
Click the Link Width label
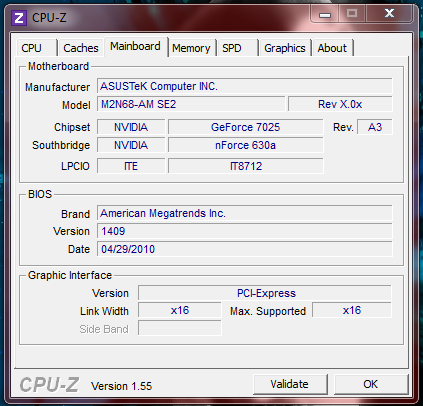tap(104, 311)
